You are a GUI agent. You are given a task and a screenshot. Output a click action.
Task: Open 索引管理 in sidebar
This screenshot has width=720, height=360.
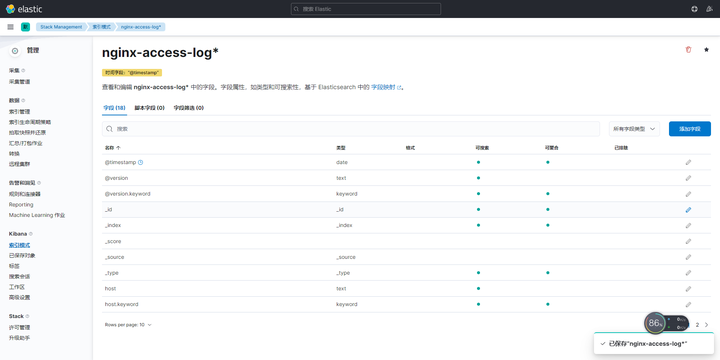point(20,112)
